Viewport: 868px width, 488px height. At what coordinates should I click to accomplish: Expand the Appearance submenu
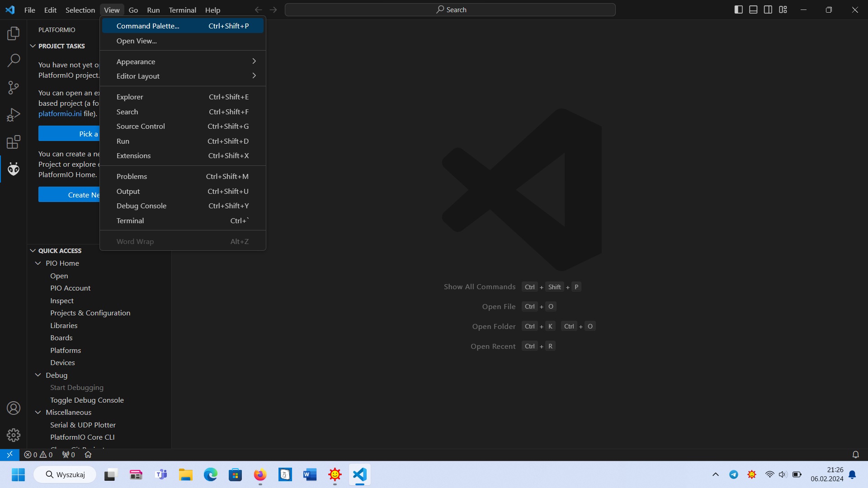click(183, 61)
